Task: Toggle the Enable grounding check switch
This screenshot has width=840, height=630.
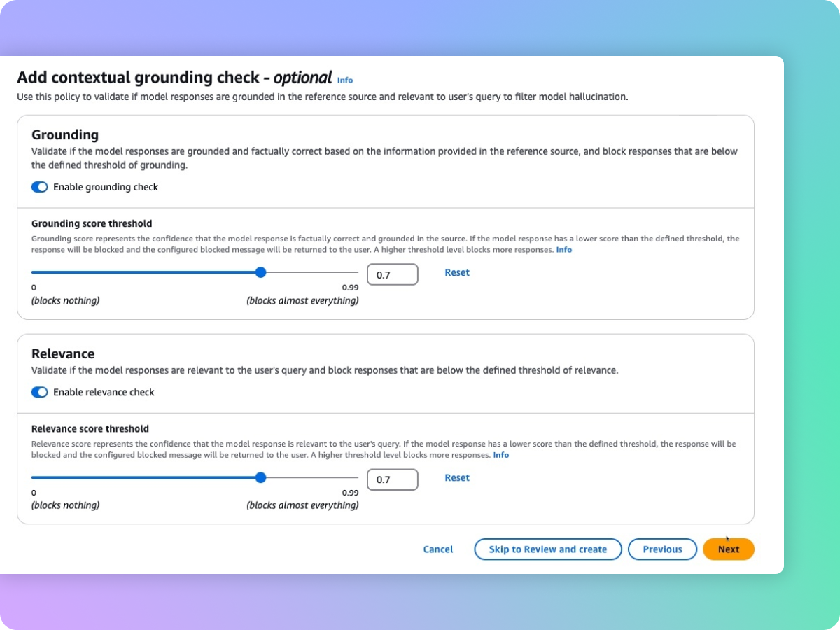Action: [40, 187]
